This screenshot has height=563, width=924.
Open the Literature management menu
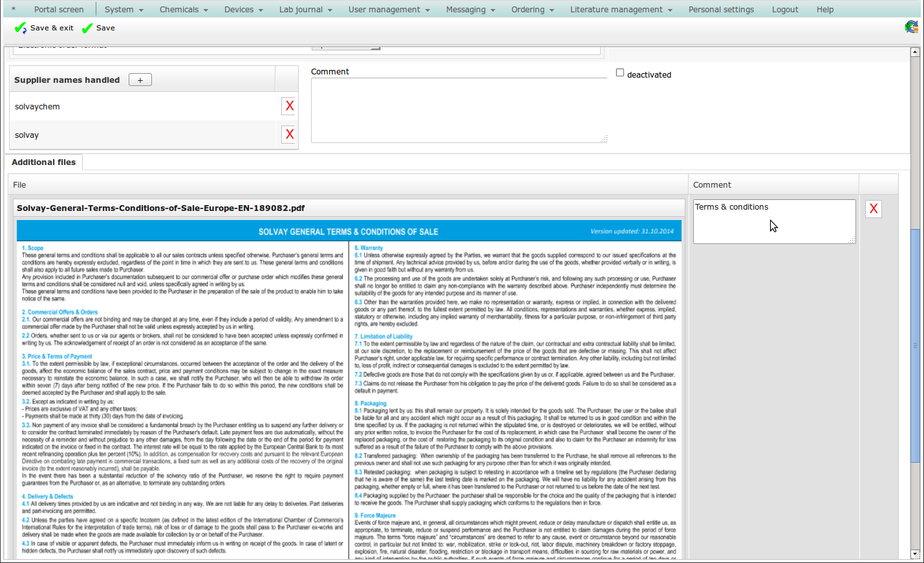pos(621,10)
